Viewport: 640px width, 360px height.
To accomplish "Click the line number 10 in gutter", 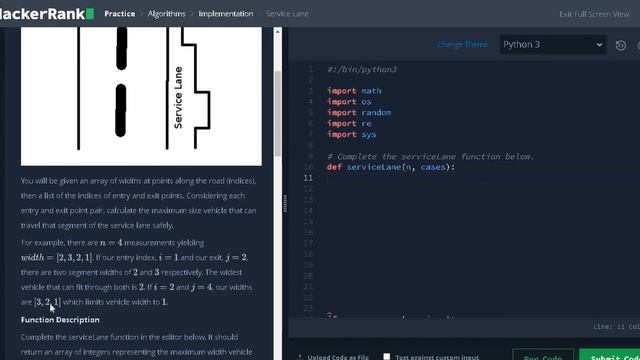I will click(x=308, y=167).
